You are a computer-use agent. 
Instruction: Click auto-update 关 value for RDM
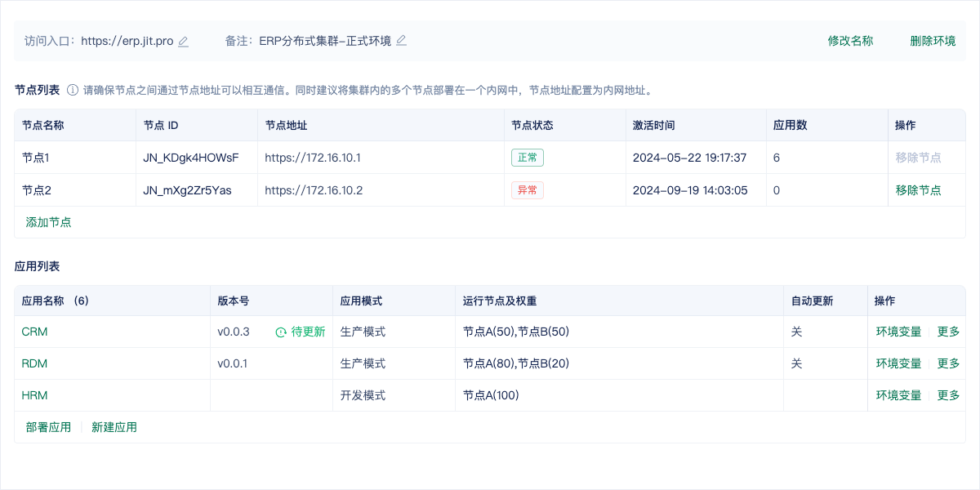click(797, 363)
